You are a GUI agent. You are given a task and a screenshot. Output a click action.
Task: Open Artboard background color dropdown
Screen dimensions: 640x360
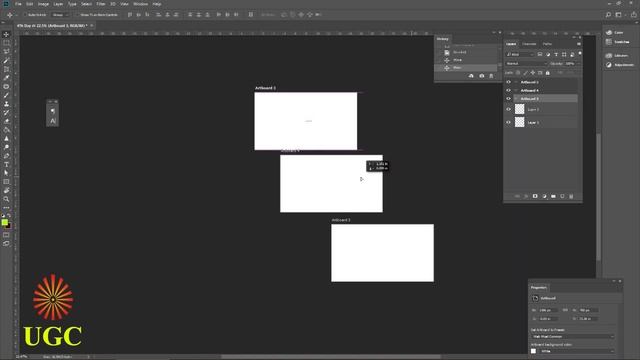tap(577, 351)
